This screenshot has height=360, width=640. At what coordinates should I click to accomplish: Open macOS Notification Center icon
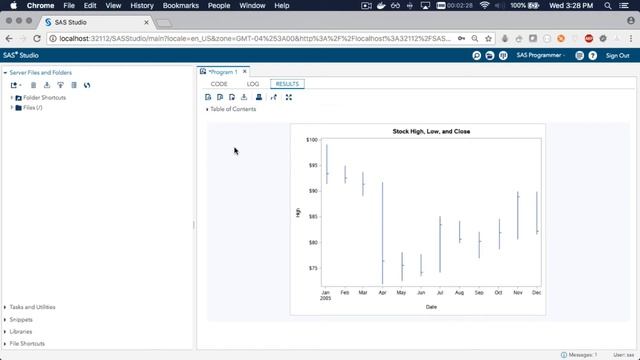[624, 6]
